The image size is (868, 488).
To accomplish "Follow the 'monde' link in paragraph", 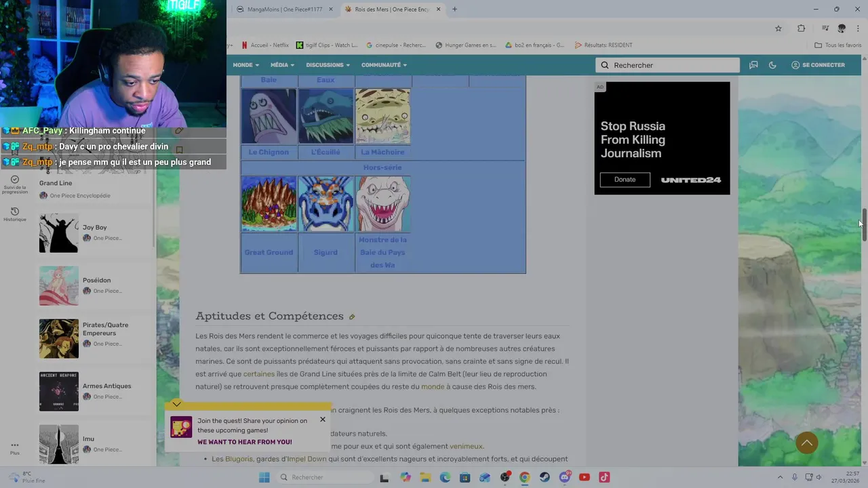I will point(433,387).
